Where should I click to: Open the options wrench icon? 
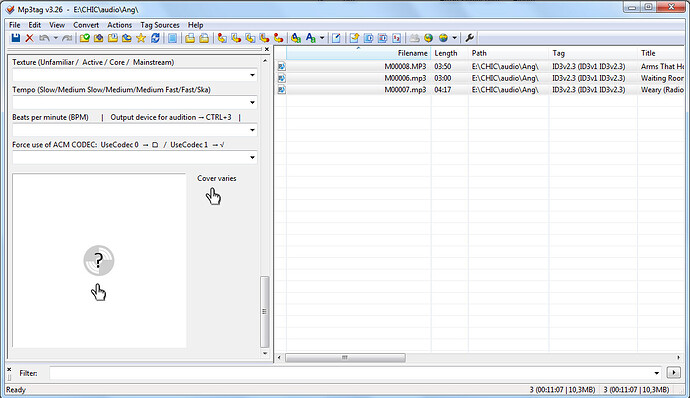click(470, 38)
